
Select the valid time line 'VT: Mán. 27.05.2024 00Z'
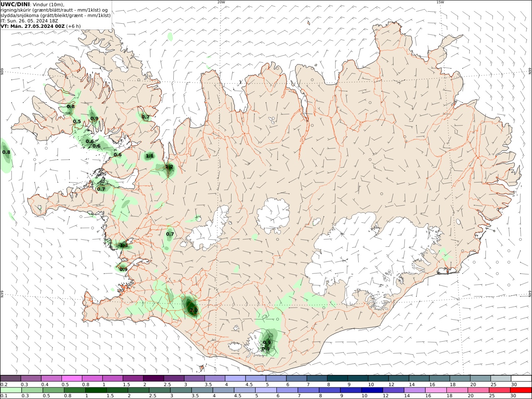pos(32,26)
